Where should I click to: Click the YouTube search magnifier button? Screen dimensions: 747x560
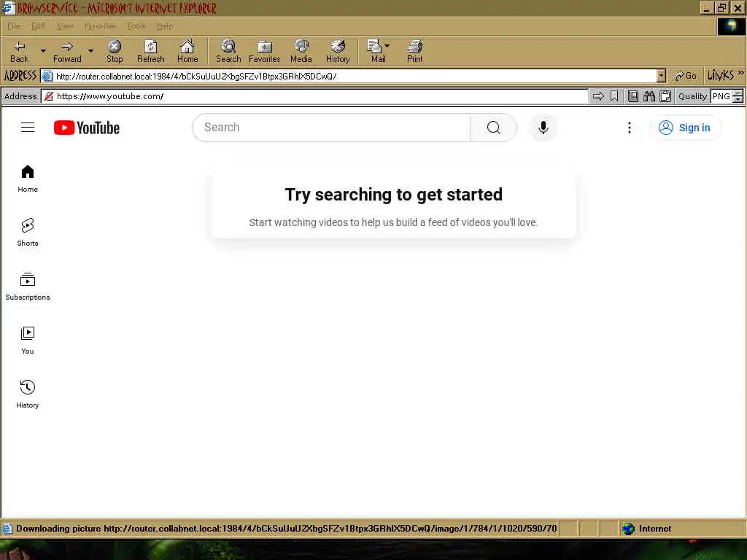[494, 127]
